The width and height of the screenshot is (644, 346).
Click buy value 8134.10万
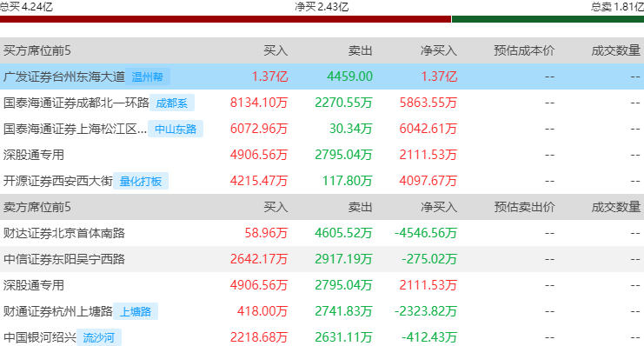click(259, 103)
